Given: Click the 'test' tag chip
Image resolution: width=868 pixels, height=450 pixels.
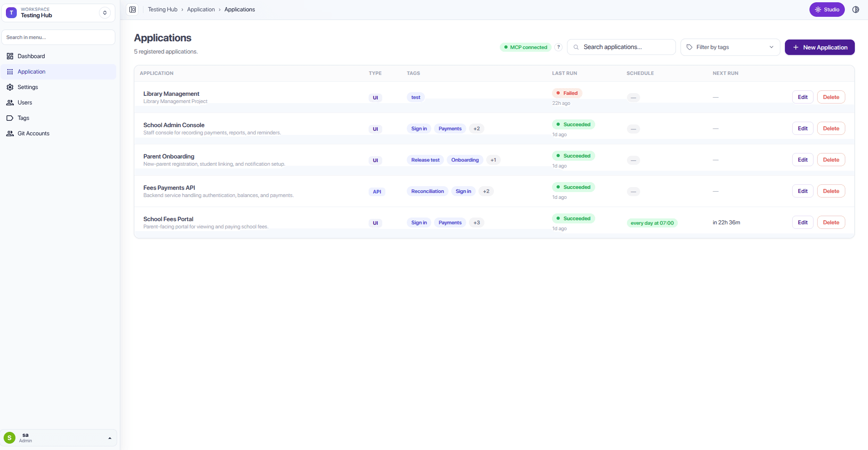Looking at the screenshot, I should pyautogui.click(x=416, y=98).
